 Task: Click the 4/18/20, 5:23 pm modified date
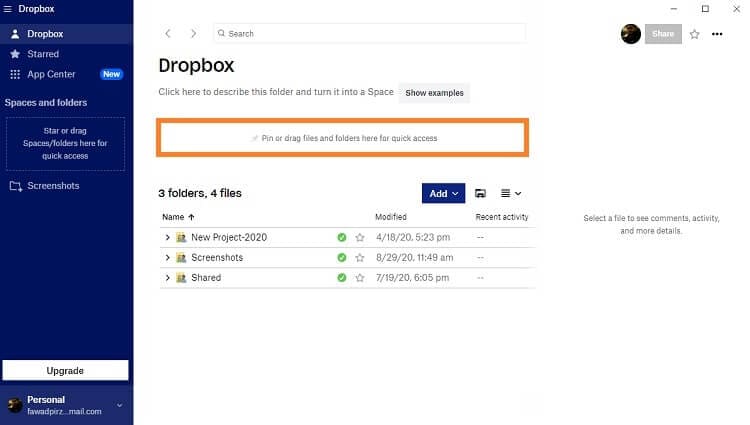tap(413, 237)
